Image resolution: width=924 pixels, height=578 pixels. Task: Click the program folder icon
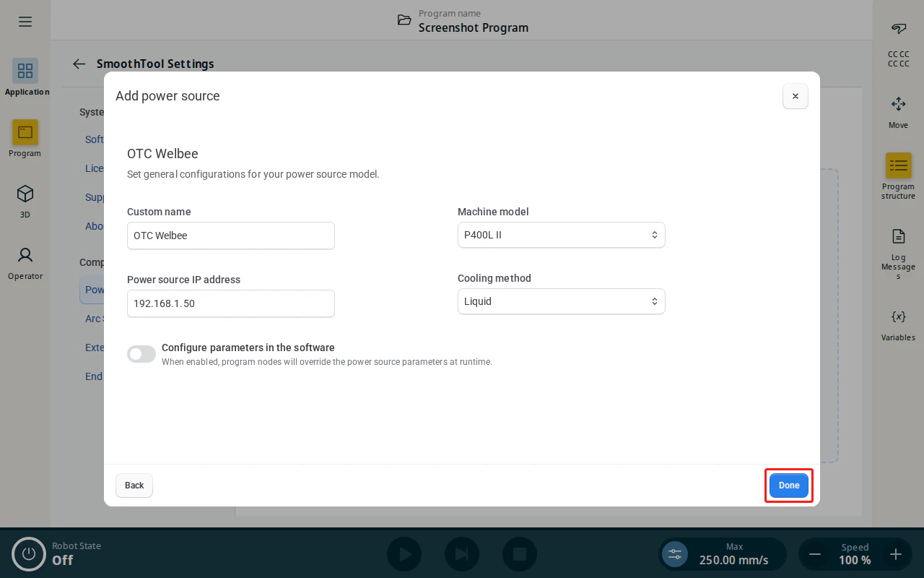point(404,20)
